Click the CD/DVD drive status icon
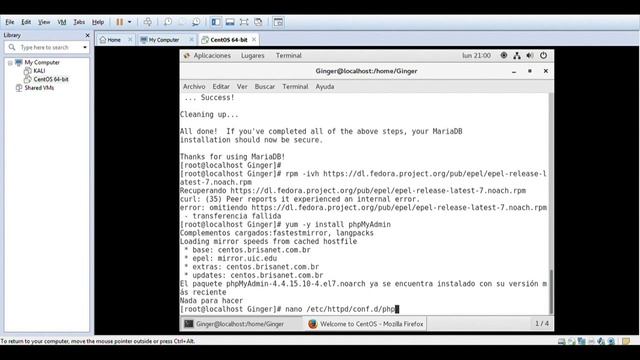This screenshot has width=640, height=360. pyautogui.click(x=572, y=341)
